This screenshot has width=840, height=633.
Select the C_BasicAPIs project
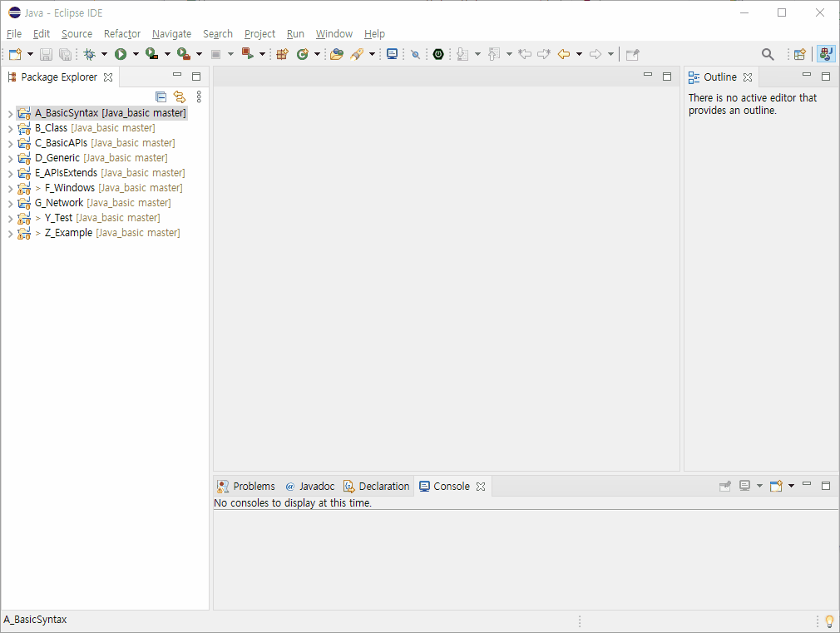click(105, 143)
